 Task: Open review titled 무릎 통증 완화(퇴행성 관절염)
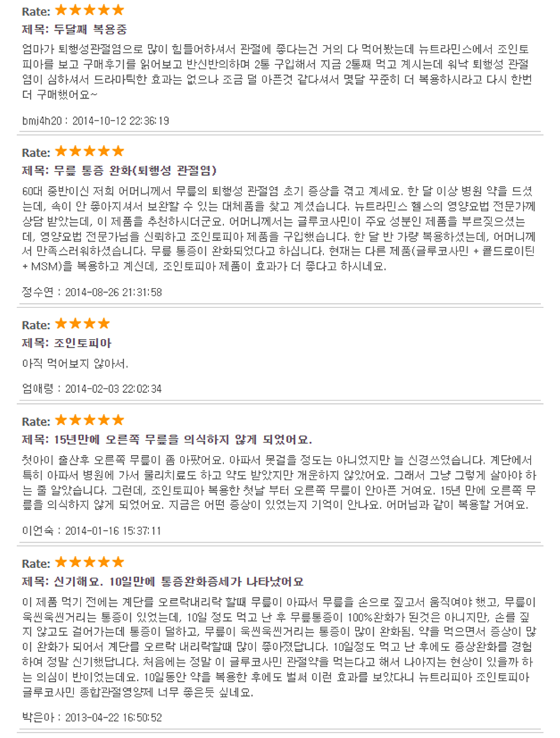(119, 170)
